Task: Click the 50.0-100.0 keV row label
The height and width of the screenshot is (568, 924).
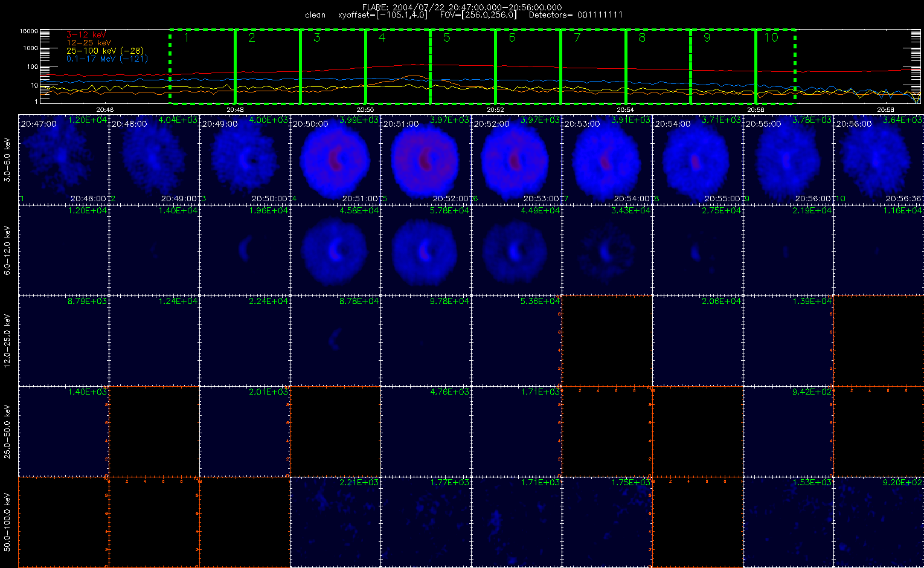Action: pos(7,522)
